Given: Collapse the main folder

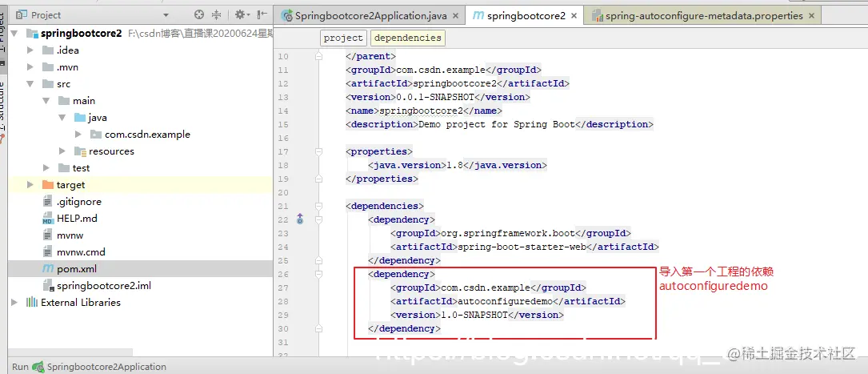Looking at the screenshot, I should pyautogui.click(x=46, y=101).
